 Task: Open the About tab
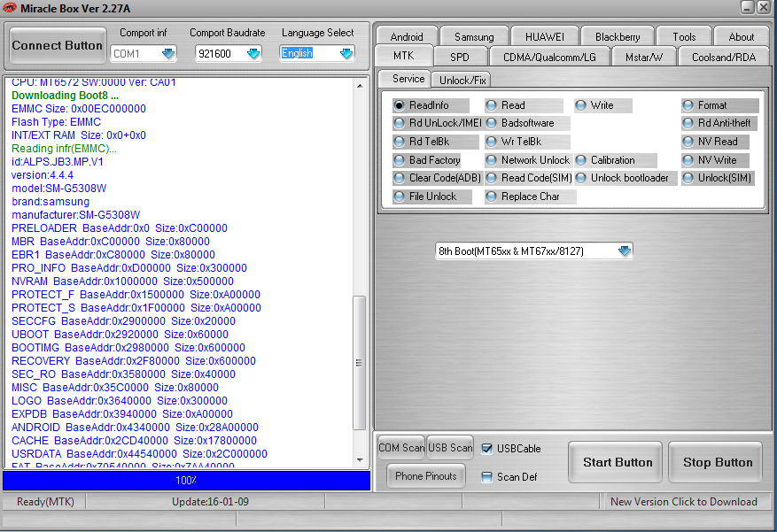pos(741,36)
